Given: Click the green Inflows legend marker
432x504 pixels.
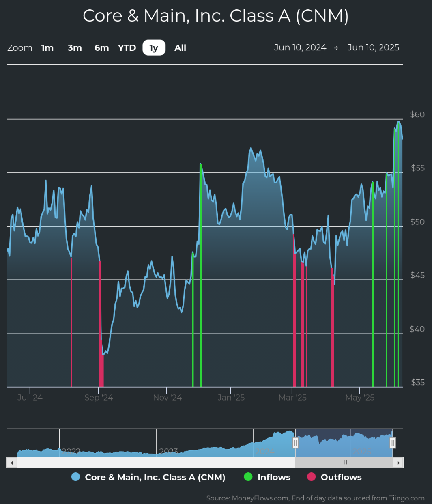Looking at the screenshot, I should 248,477.
